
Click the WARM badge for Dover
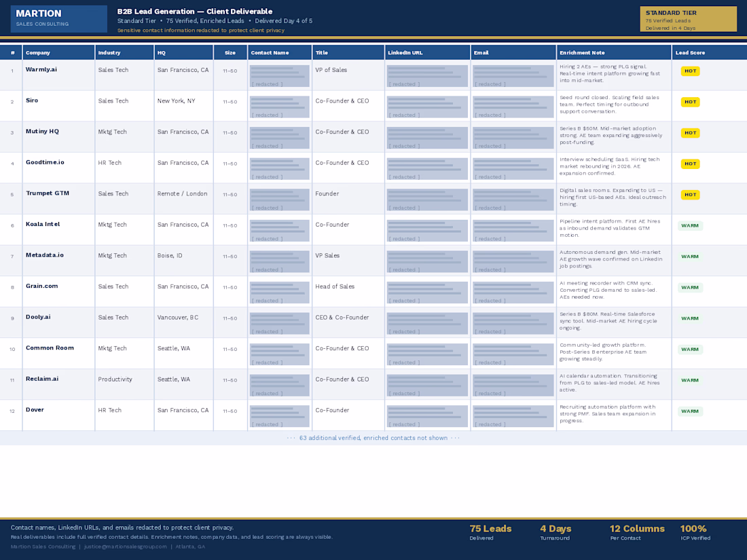690,411
